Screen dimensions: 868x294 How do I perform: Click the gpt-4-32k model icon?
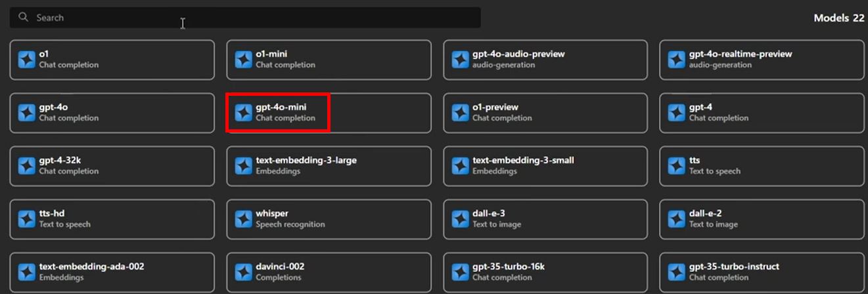26,166
